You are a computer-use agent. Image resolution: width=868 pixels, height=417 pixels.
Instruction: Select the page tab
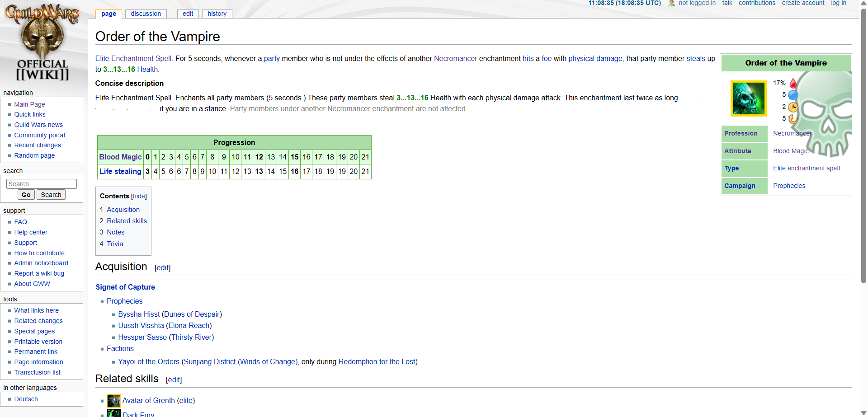tap(108, 14)
